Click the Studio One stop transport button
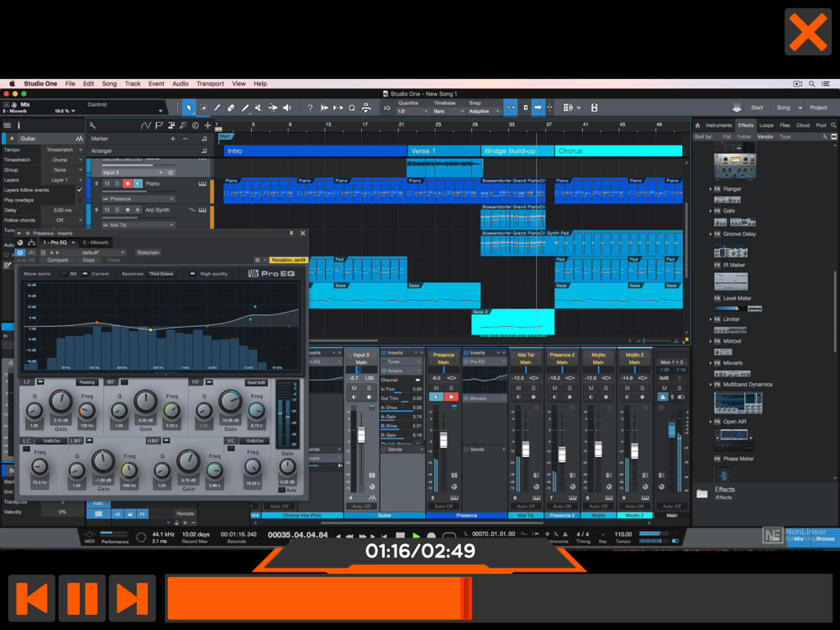The width and height of the screenshot is (840, 630). click(x=400, y=535)
